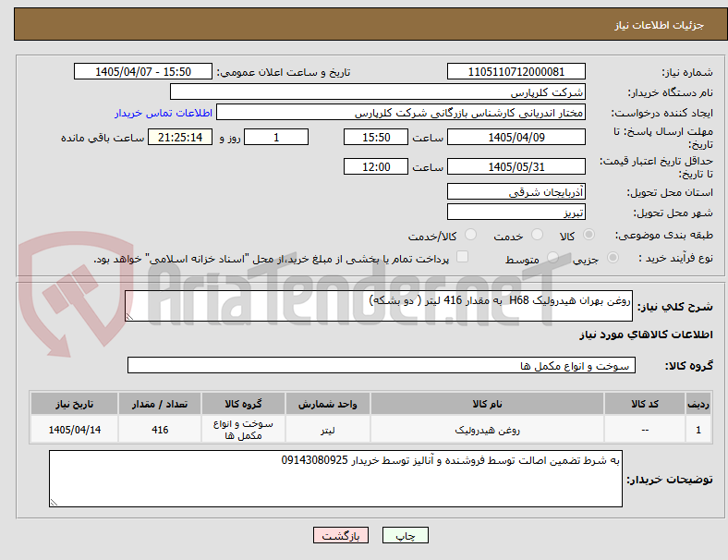Choose the جزیی purchase type radio
The image size is (728, 560).
(x=613, y=258)
